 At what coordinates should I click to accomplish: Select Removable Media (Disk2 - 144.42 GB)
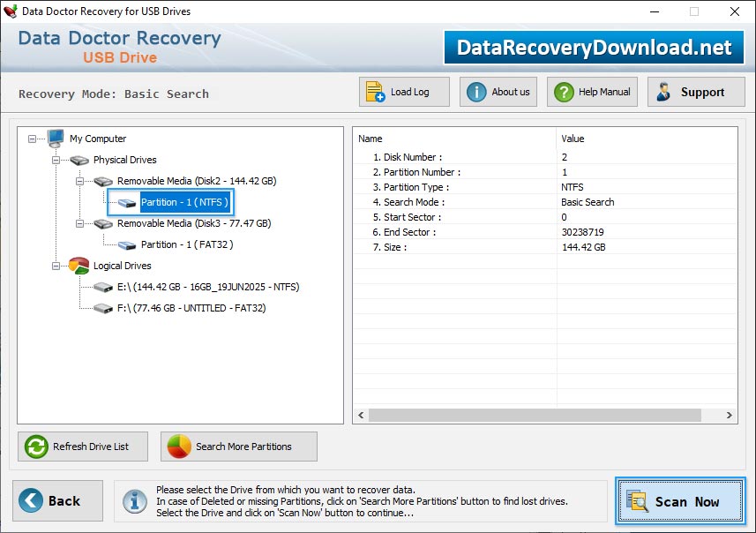coord(197,181)
